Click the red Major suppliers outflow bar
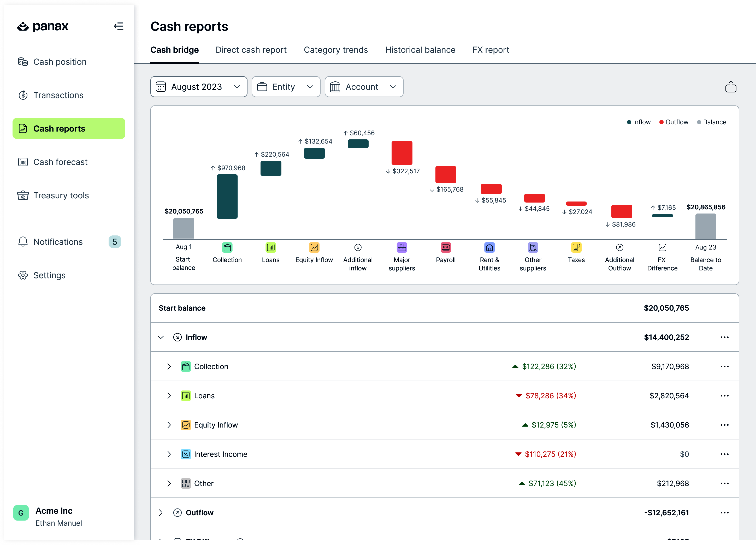The image size is (756, 545). [x=402, y=153]
